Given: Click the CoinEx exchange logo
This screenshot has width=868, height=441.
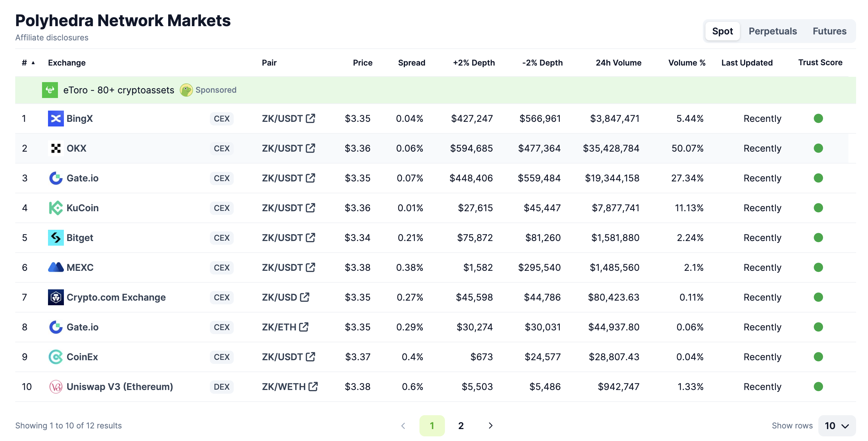Looking at the screenshot, I should (56, 357).
